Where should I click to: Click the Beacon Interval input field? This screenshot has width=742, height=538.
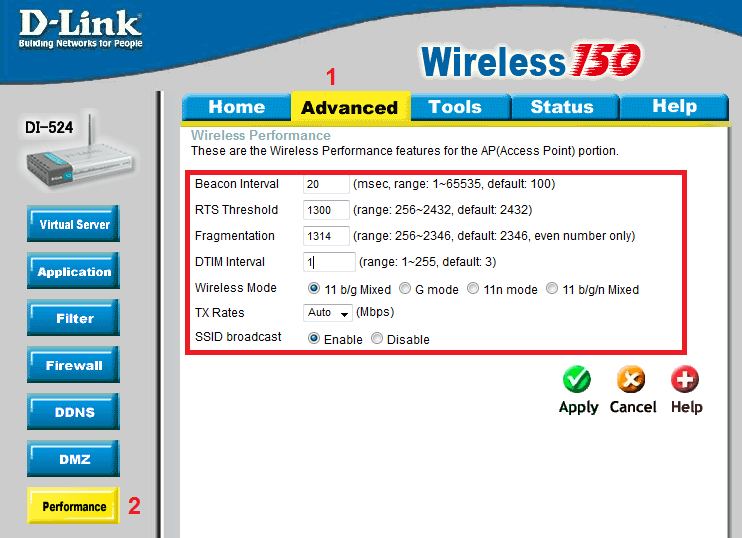326,184
